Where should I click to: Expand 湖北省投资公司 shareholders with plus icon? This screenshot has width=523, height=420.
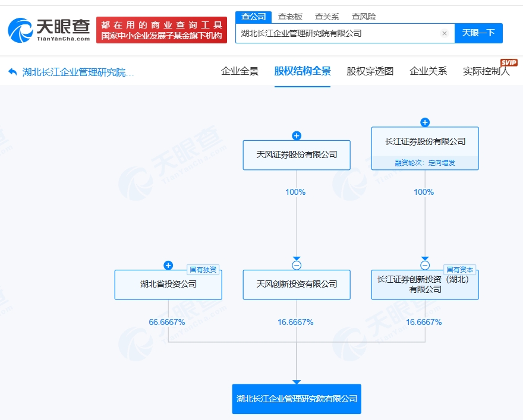click(x=168, y=266)
